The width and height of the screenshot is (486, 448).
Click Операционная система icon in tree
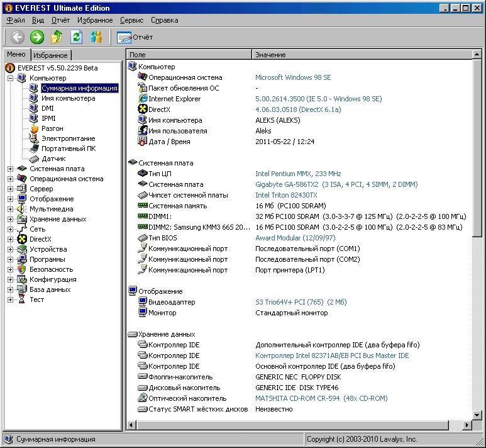pos(22,179)
